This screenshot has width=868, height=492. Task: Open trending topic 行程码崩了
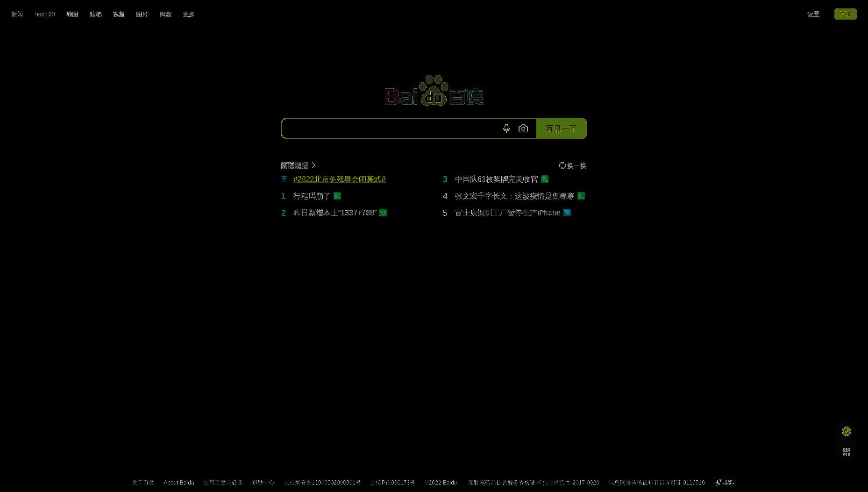312,196
